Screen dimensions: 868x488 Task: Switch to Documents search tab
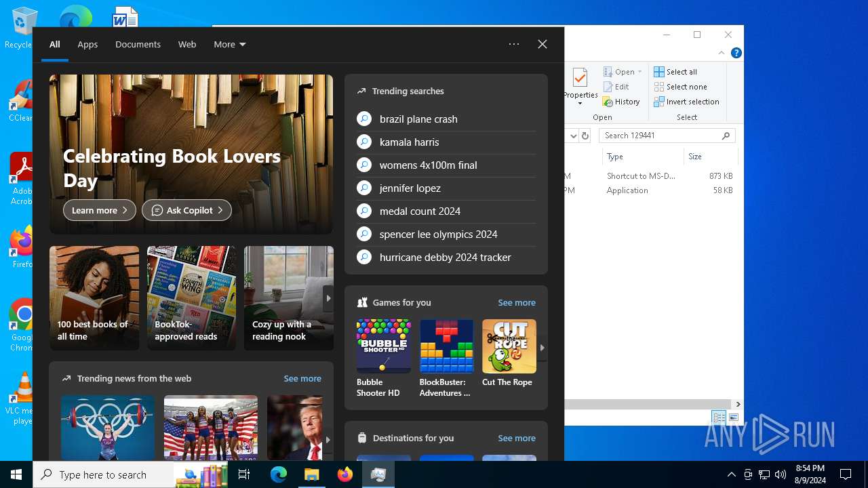pos(138,44)
